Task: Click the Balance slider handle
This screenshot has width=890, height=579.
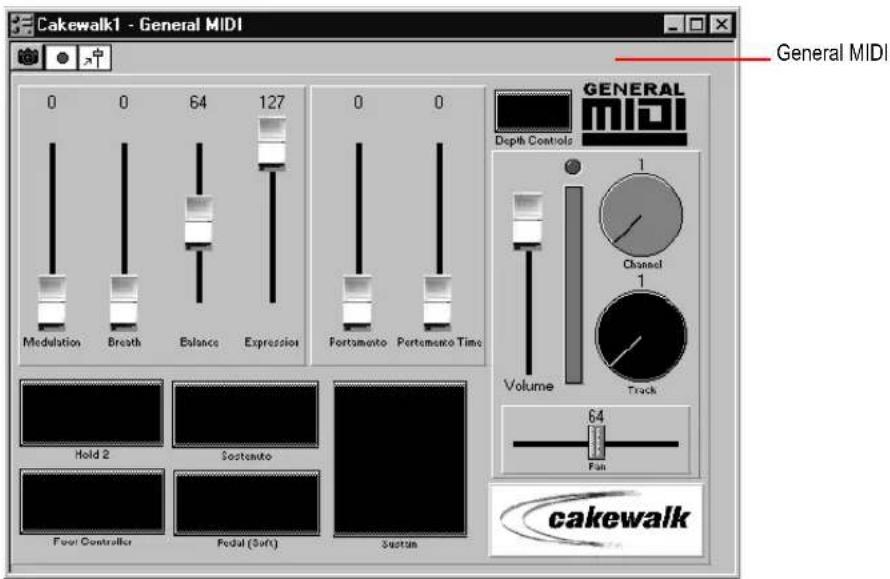Action: click(x=199, y=223)
